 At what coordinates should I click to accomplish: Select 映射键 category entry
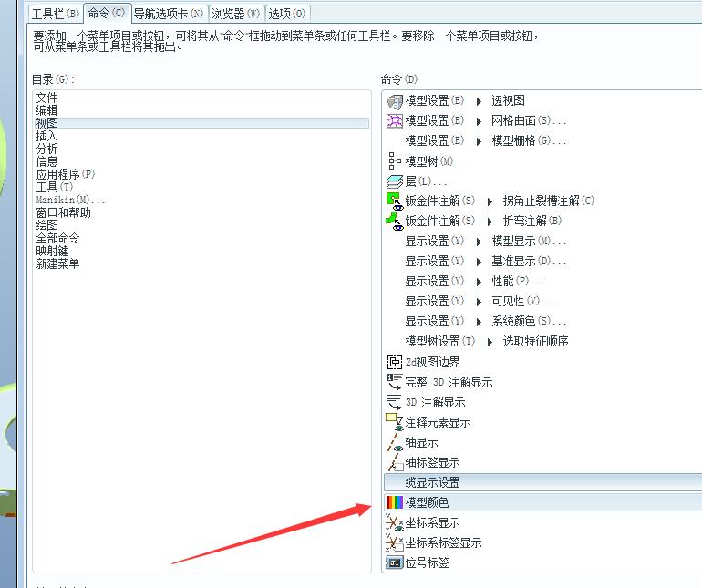point(52,251)
